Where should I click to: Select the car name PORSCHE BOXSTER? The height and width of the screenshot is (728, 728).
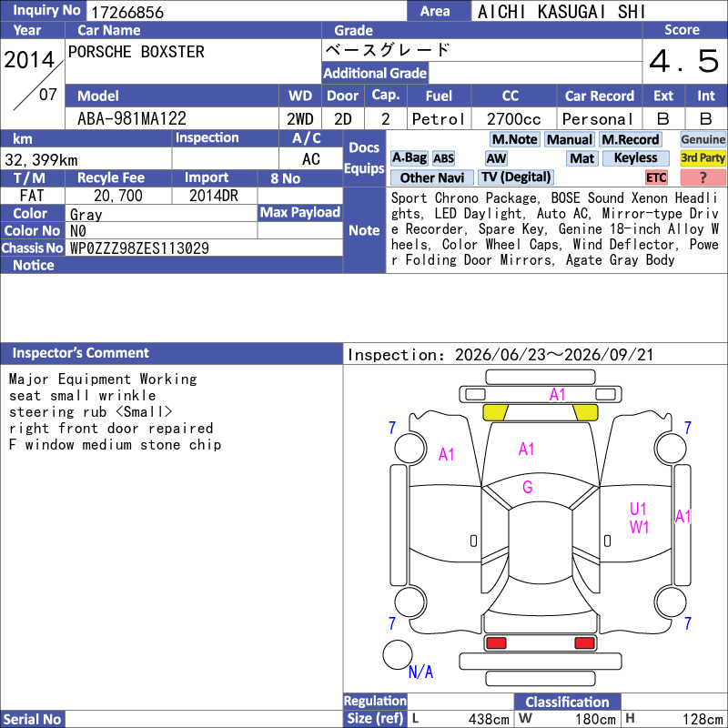(136, 52)
